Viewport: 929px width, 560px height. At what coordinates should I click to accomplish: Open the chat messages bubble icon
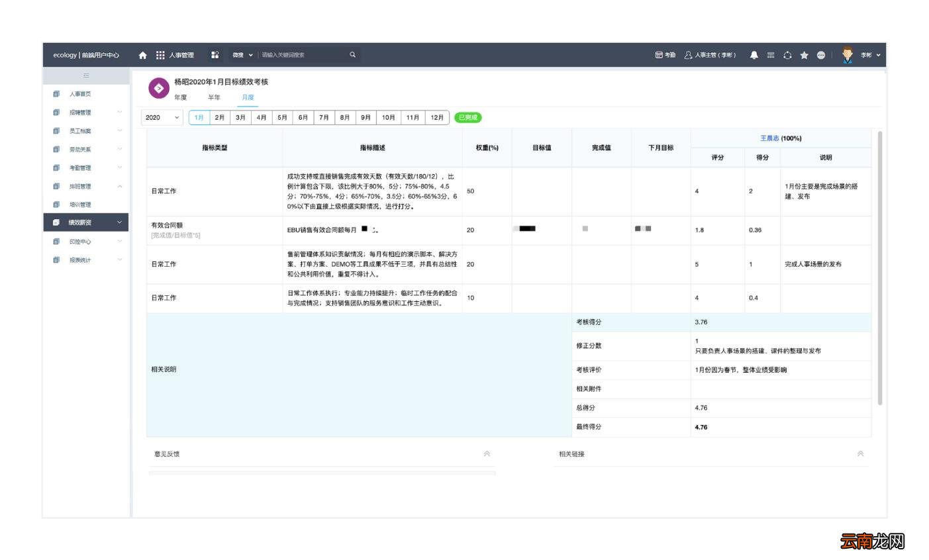tap(821, 55)
